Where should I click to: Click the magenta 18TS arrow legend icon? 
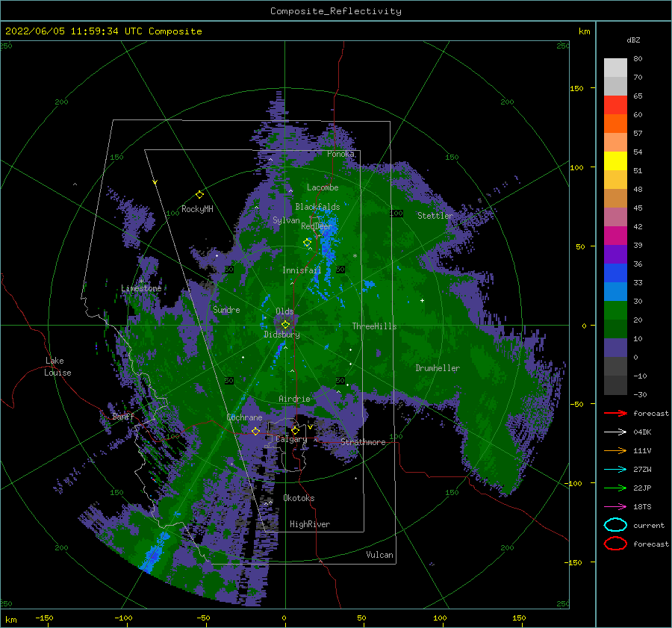pyautogui.click(x=615, y=506)
